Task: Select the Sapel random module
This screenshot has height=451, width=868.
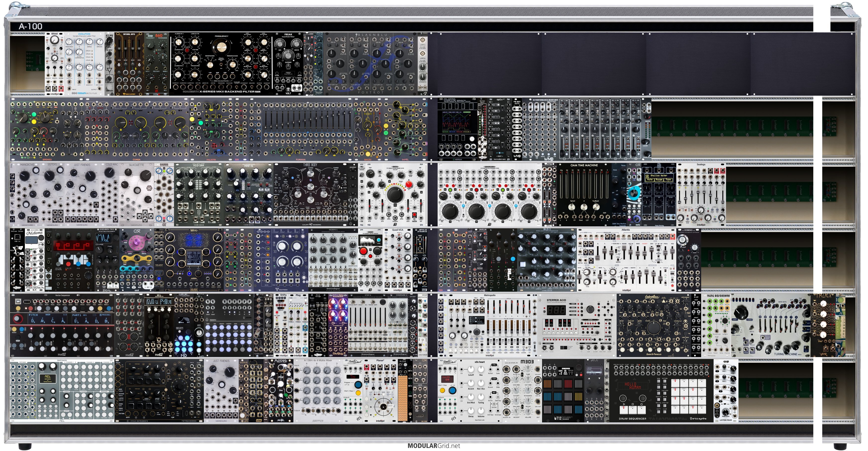Action: pyautogui.click(x=406, y=129)
